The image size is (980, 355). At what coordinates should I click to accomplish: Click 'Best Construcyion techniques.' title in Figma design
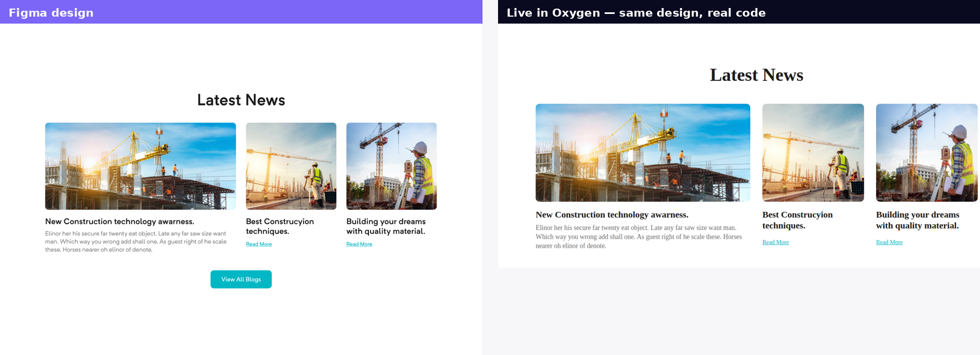[x=280, y=226]
